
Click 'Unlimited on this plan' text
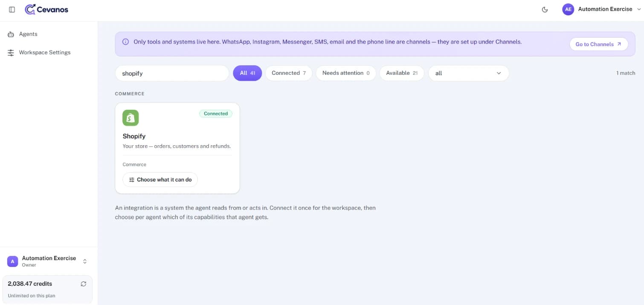32,296
